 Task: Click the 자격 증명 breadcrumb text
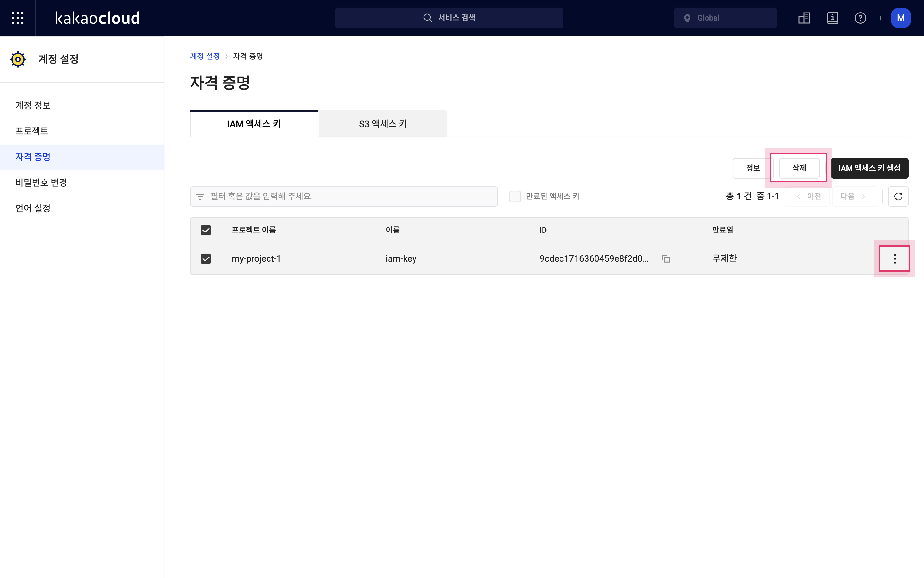[x=248, y=56]
